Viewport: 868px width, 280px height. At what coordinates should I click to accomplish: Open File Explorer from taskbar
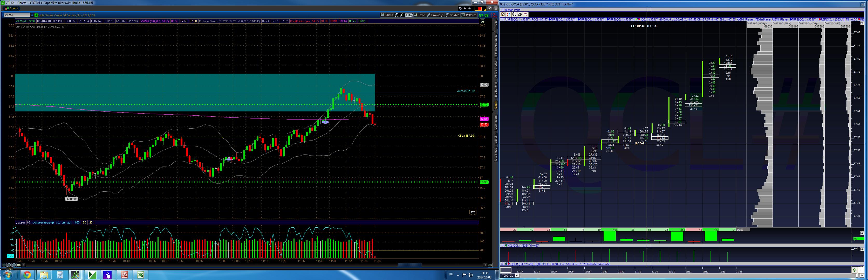44,275
